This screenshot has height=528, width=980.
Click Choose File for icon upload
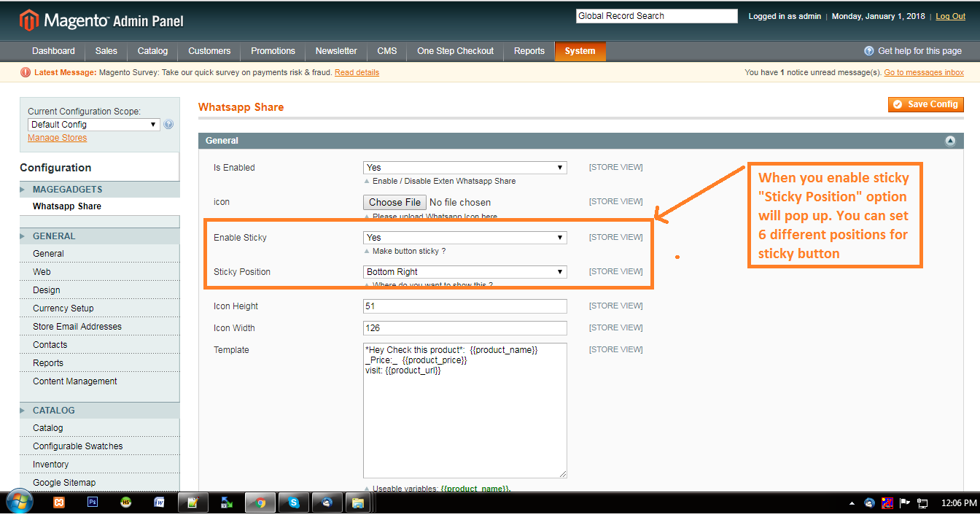[x=394, y=202]
